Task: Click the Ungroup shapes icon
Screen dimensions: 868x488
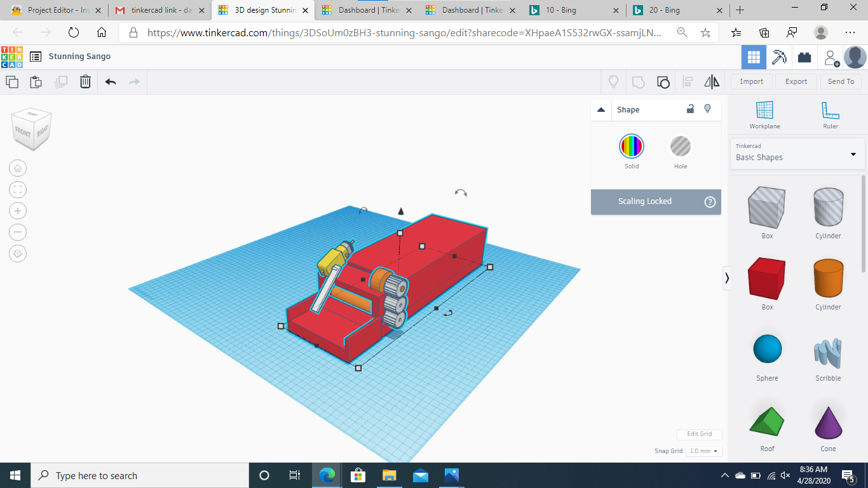Action: tap(663, 81)
